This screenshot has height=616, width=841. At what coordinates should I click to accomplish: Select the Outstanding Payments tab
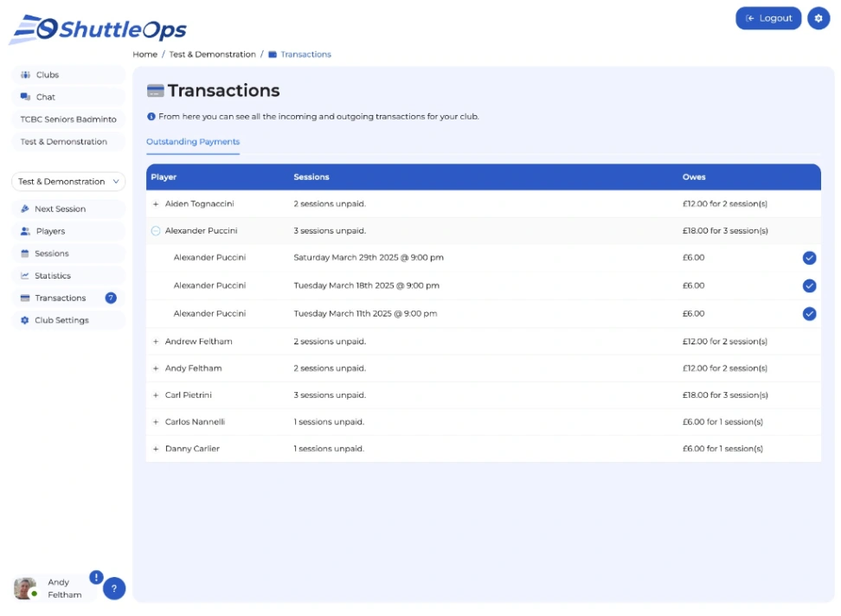click(x=193, y=142)
